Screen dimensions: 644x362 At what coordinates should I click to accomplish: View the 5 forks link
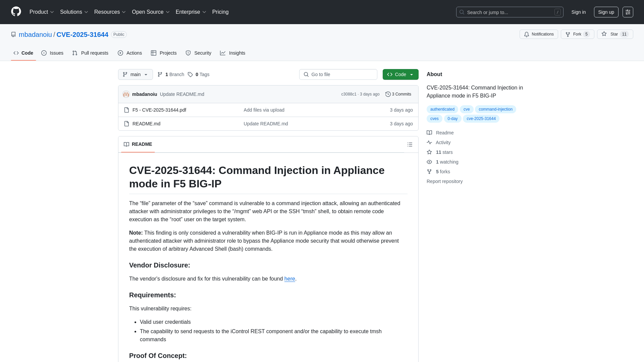pos(438,172)
